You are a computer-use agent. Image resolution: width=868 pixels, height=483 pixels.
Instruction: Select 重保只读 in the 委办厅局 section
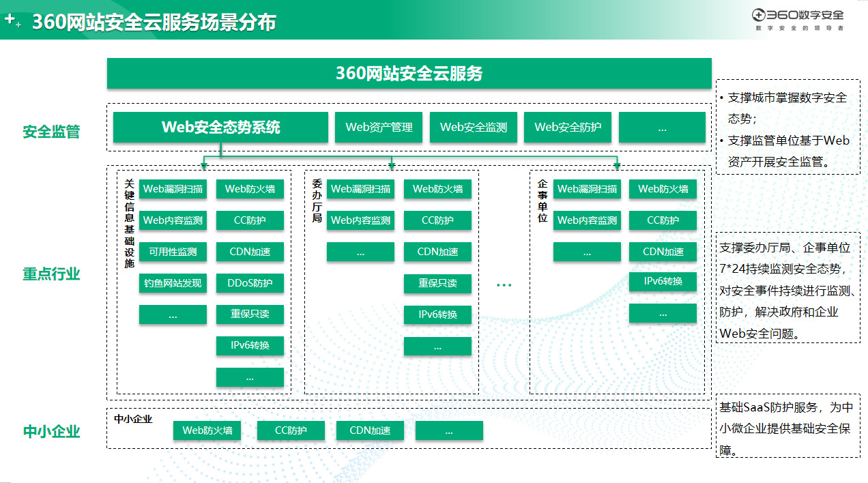click(437, 283)
